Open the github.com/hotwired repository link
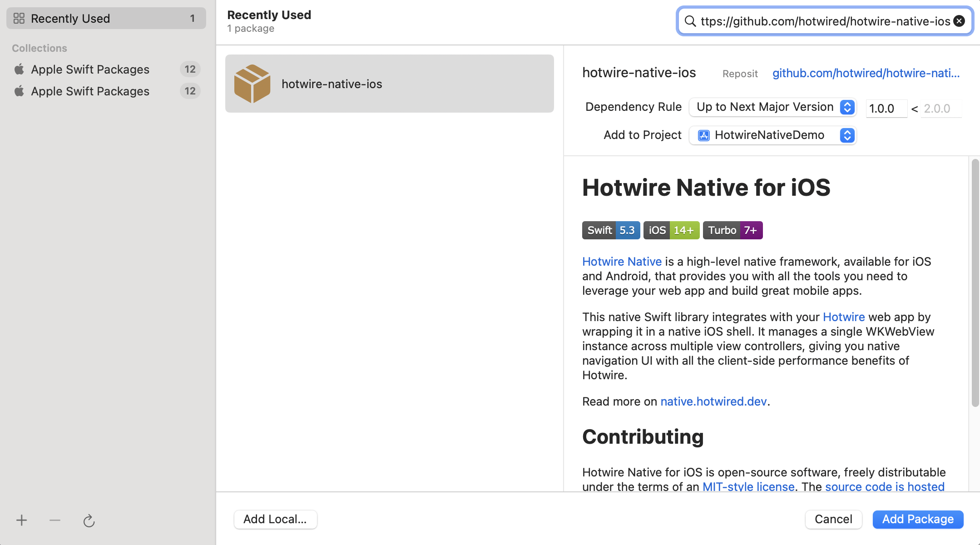Image resolution: width=980 pixels, height=545 pixels. (x=866, y=73)
